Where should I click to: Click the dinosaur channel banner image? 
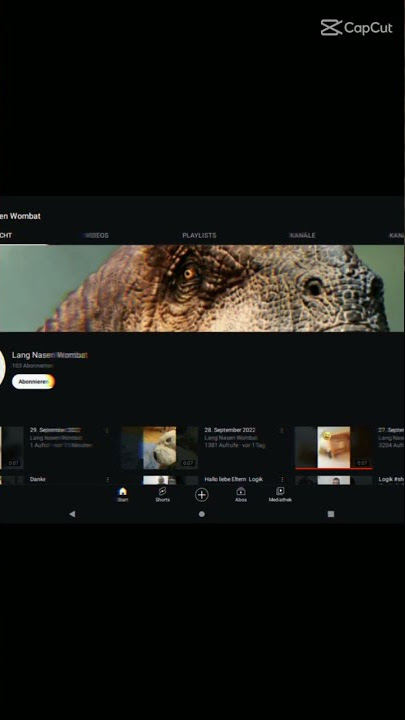pyautogui.click(x=202, y=288)
